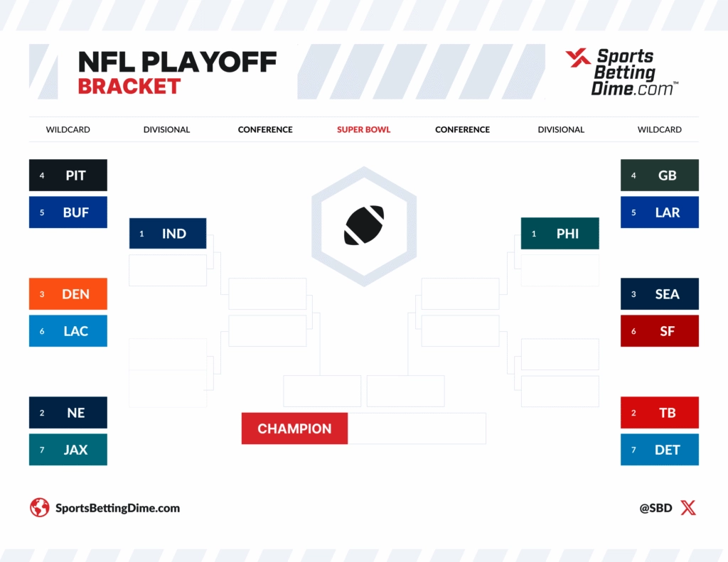Select the NE team box
The height and width of the screenshot is (562, 728).
pyautogui.click(x=68, y=413)
